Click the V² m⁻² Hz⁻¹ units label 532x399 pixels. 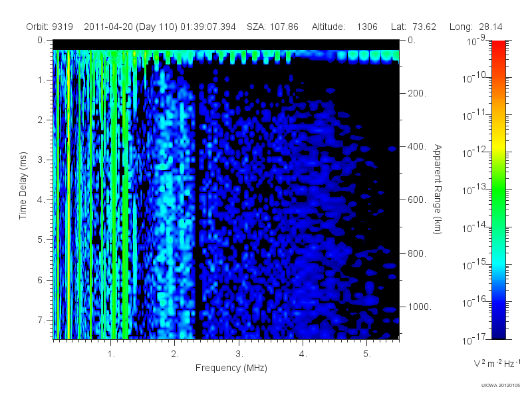pyautogui.click(x=497, y=363)
